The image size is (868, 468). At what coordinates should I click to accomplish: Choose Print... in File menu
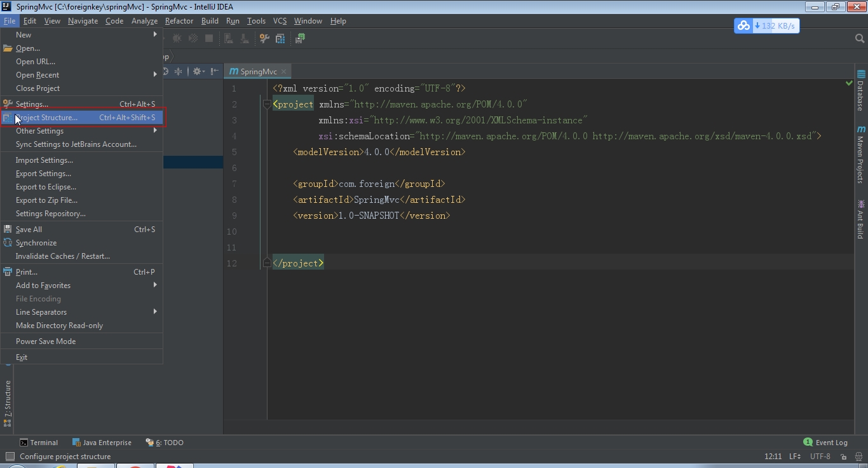[81, 272]
